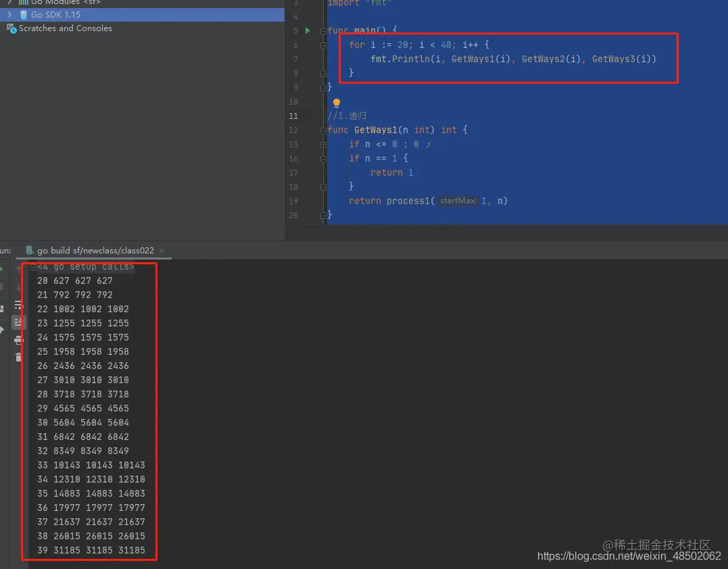Click 'func GetWays1(n int) int' signature
Screen dimensions: 728x569
pos(392,130)
